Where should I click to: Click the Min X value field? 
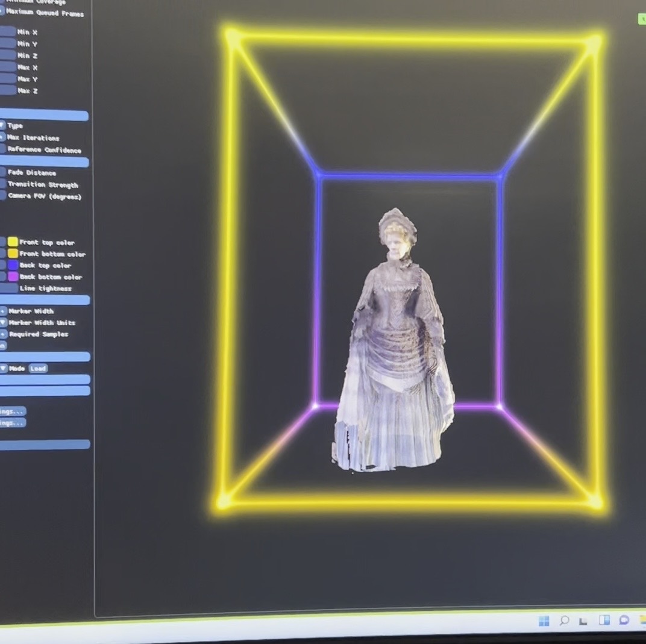pyautogui.click(x=7, y=31)
